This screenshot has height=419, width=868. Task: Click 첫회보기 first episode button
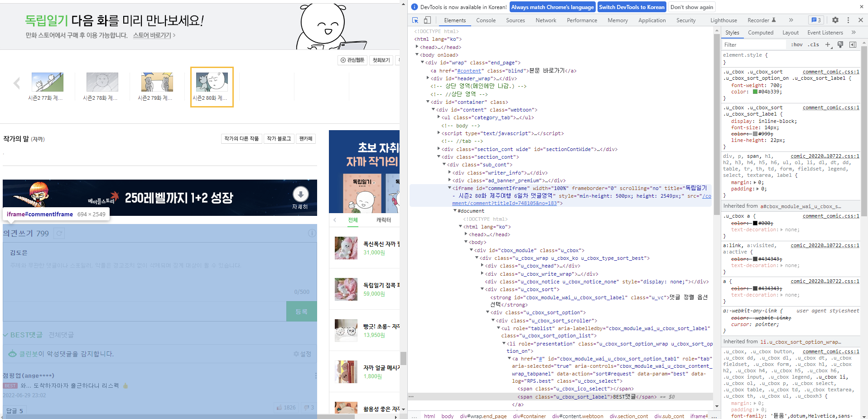(381, 60)
